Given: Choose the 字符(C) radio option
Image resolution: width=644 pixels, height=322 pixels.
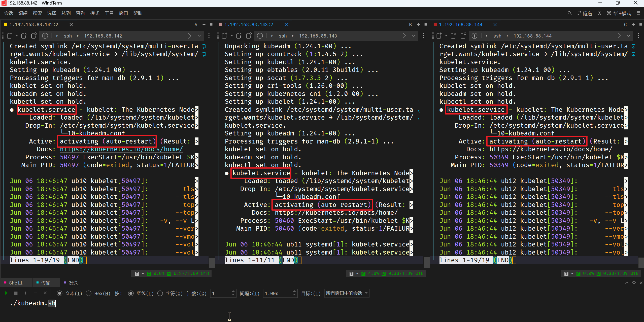Looking at the screenshot, I should [160, 293].
